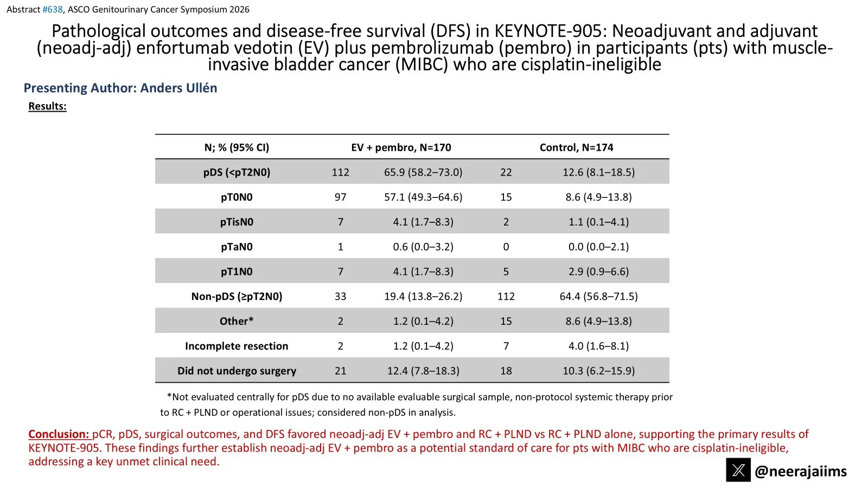Click the 64.4 (56.8–71.5) value
This screenshot has width=868, height=488.
click(x=598, y=297)
